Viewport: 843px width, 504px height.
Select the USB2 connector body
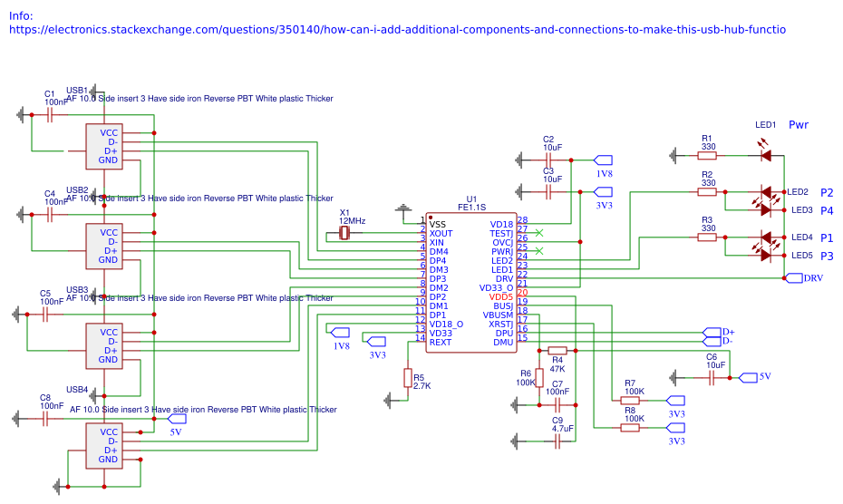click(104, 247)
